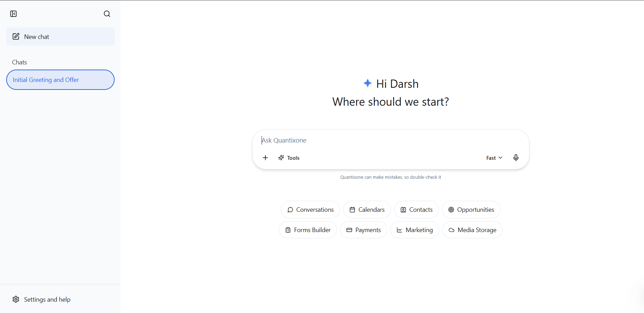Select the Chats section header
The width and height of the screenshot is (644, 313).
click(x=19, y=62)
